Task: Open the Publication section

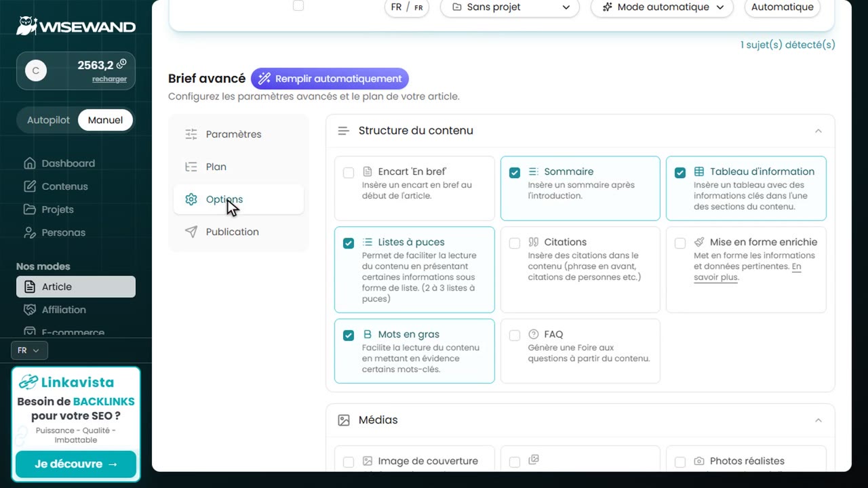Action: point(239,232)
